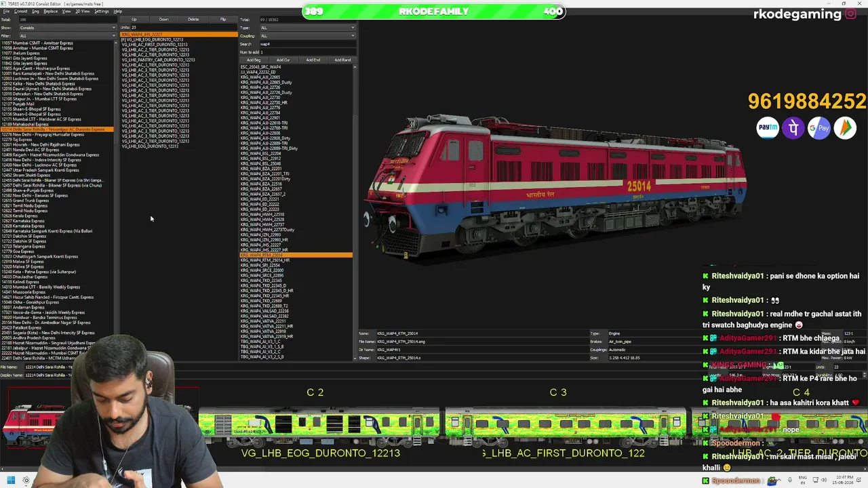The height and width of the screenshot is (488, 868).
Task: Expand the engine Type dropdown
Action: pos(307,28)
